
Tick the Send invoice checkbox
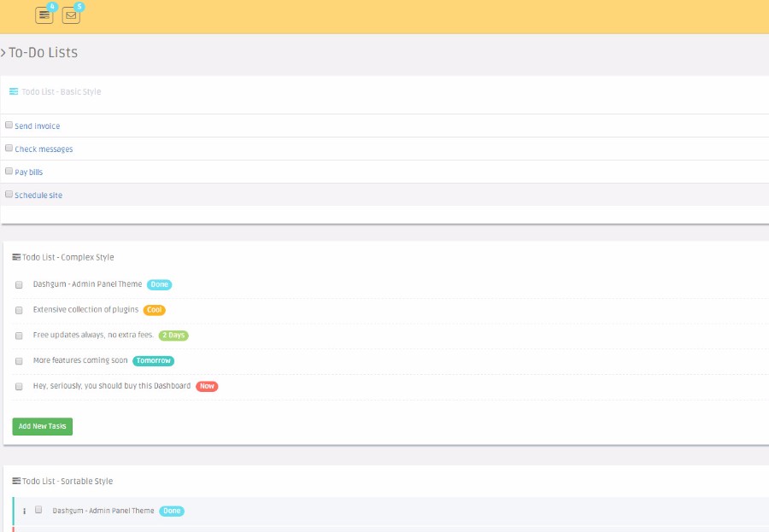[9, 125]
